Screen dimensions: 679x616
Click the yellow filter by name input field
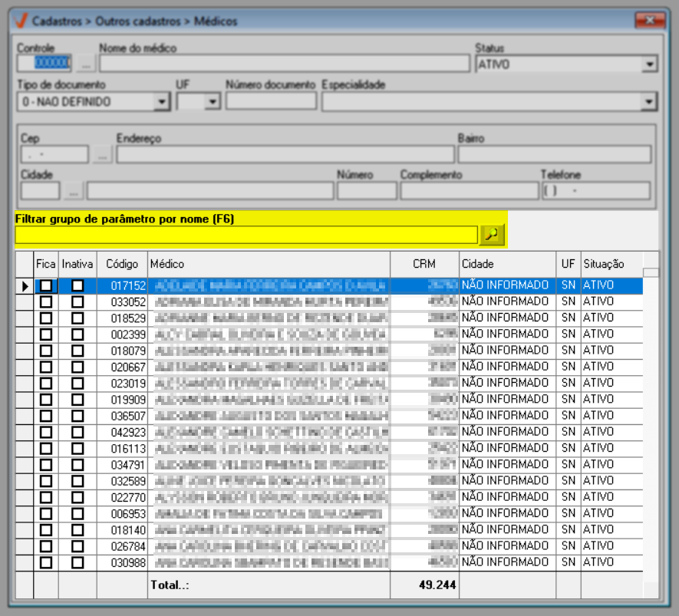(246, 236)
